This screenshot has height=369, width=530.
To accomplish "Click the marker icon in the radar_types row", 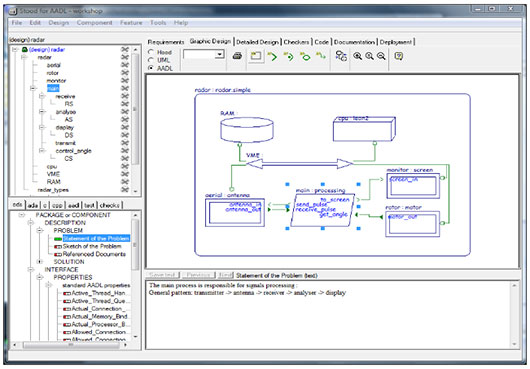I will [125, 190].
